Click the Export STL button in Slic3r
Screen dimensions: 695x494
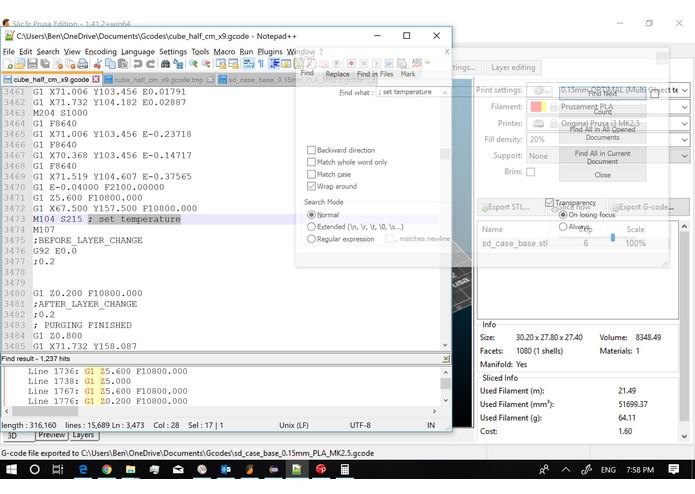pos(509,207)
